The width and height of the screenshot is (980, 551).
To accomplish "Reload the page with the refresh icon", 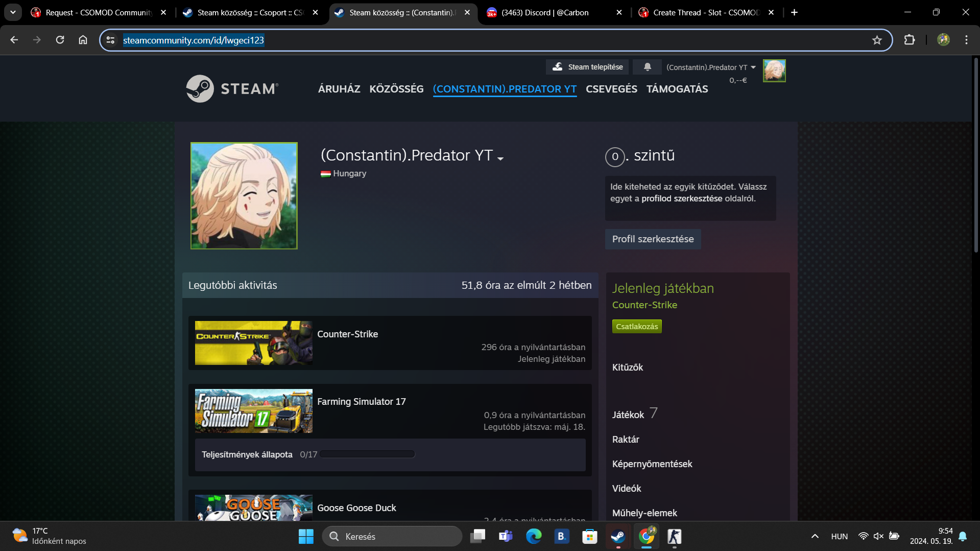I will [60, 40].
